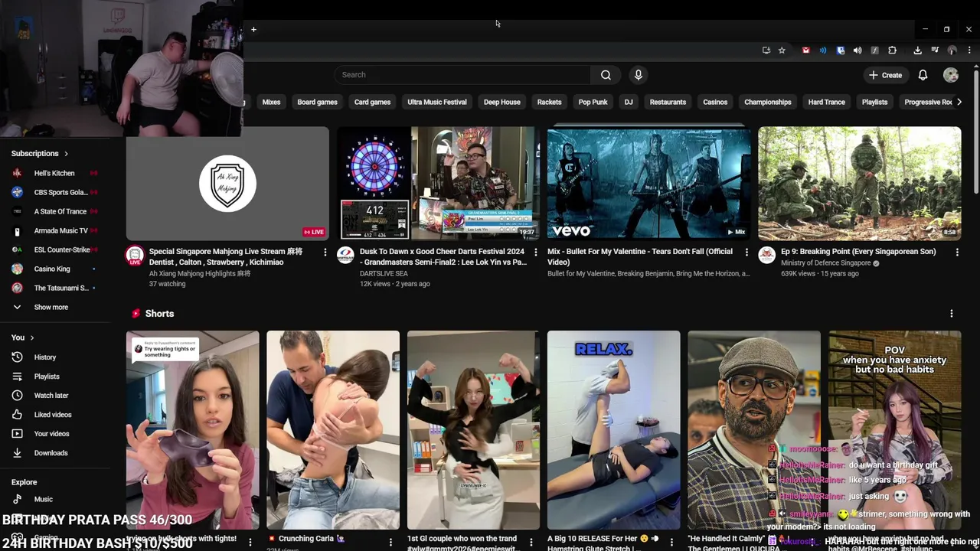Select the Board games chip

tap(317, 102)
